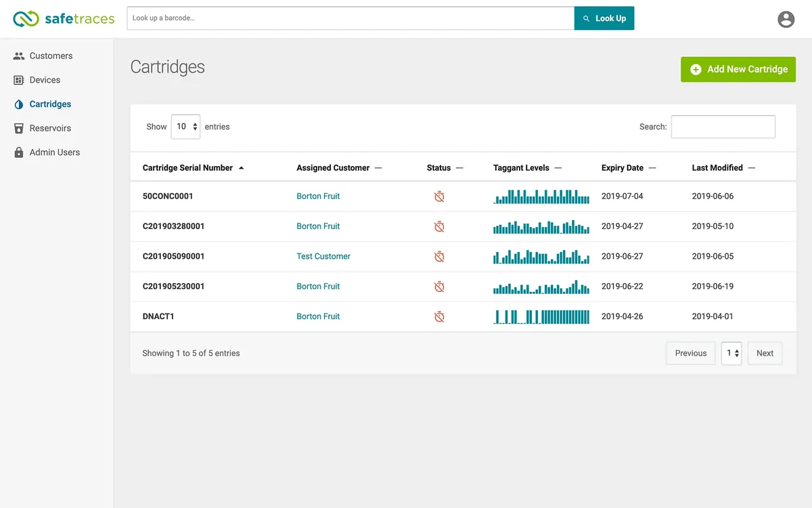The height and width of the screenshot is (508, 812).
Task: Select serial number DNACT1
Action: click(x=158, y=316)
